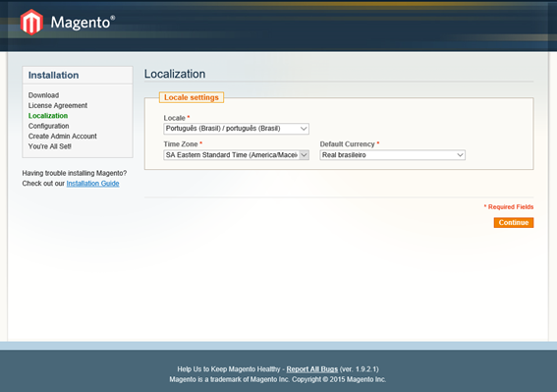Select the Download installation step

pyautogui.click(x=43, y=95)
